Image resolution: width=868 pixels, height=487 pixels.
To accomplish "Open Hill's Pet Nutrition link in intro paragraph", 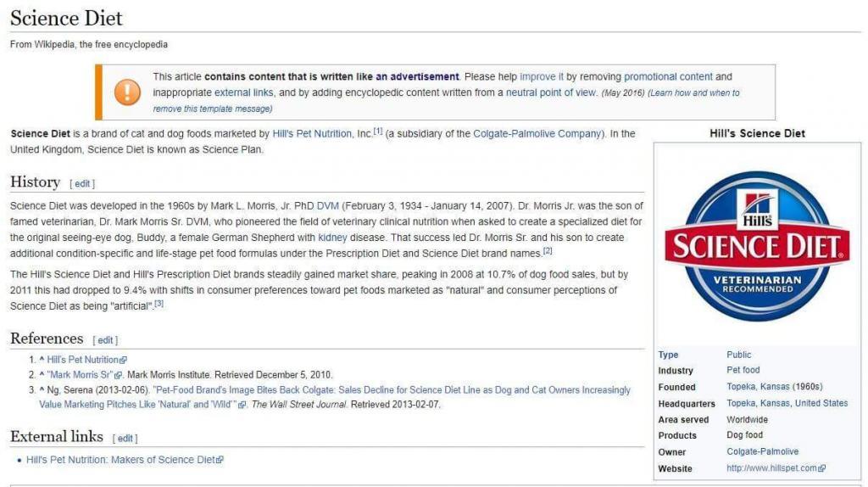I will click(x=312, y=133).
